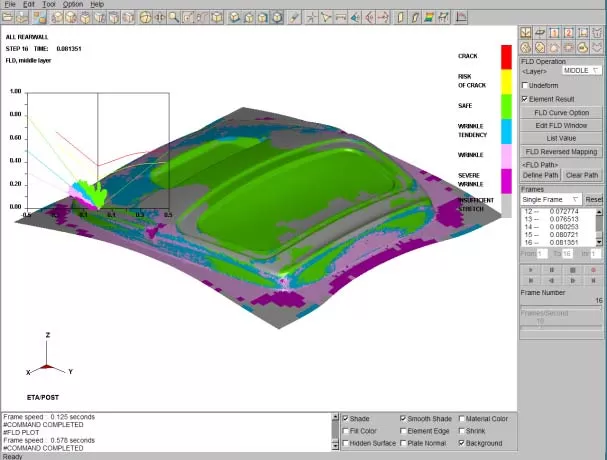Enable the Undeform checkbox

[x=525, y=85]
